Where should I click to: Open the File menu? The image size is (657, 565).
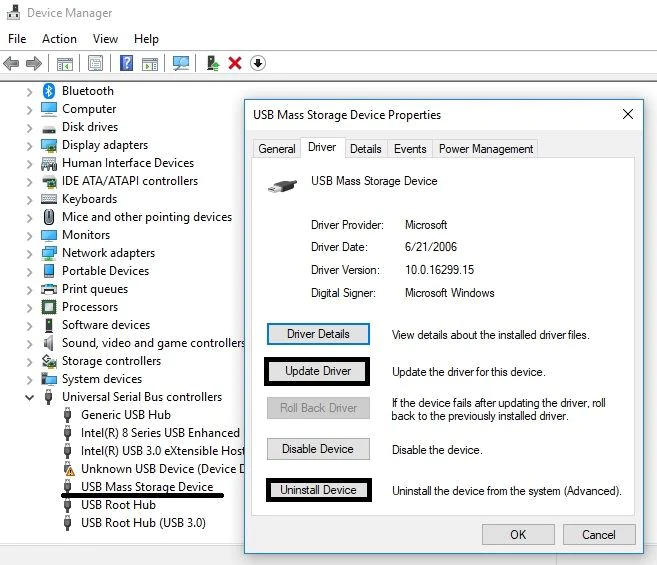coord(17,39)
